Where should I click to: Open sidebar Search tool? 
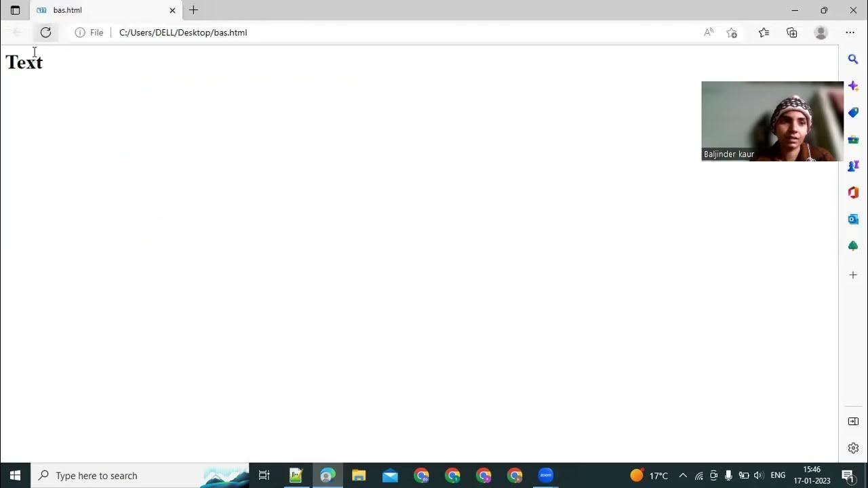coord(853,60)
